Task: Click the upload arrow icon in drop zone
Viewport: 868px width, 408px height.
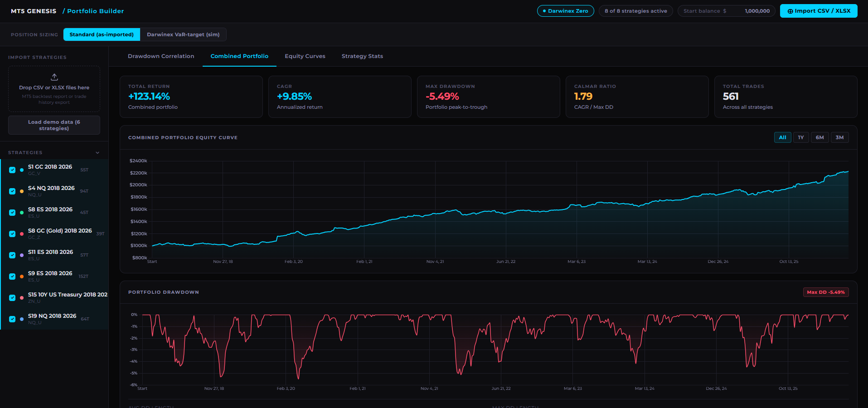Action: (x=54, y=77)
